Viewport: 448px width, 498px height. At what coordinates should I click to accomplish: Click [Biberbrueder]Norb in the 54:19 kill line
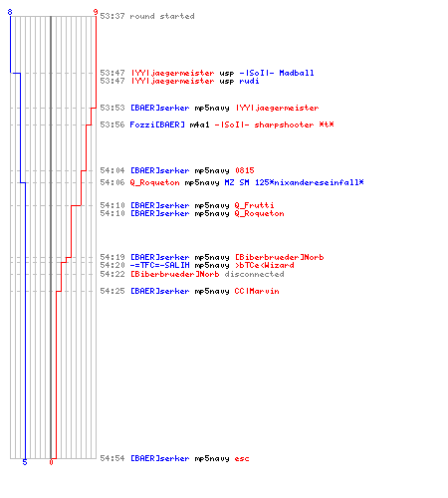pos(279,257)
